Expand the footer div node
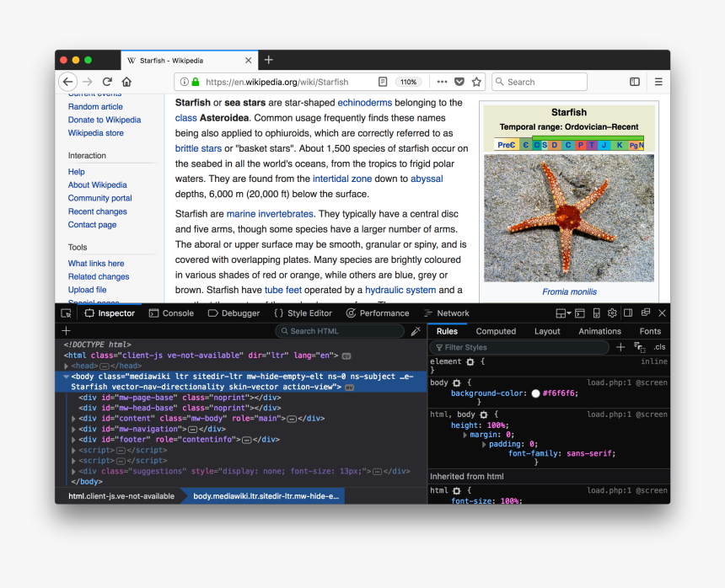 (x=73, y=441)
